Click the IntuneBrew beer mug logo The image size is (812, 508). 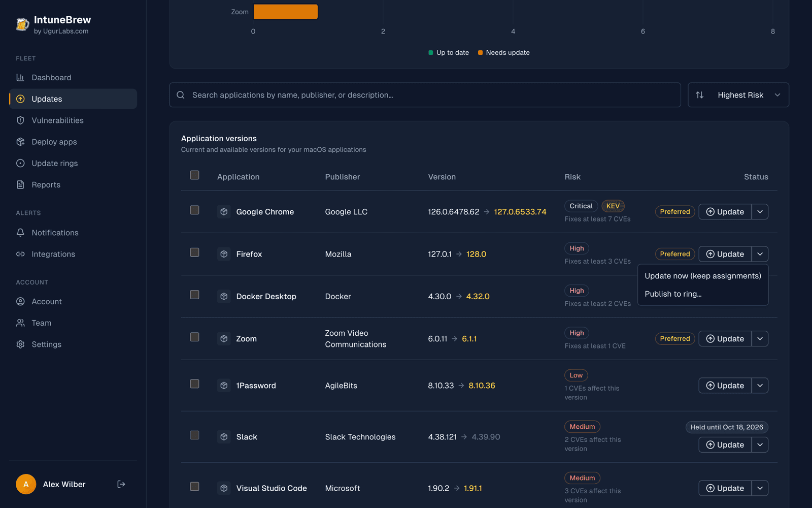pos(22,24)
